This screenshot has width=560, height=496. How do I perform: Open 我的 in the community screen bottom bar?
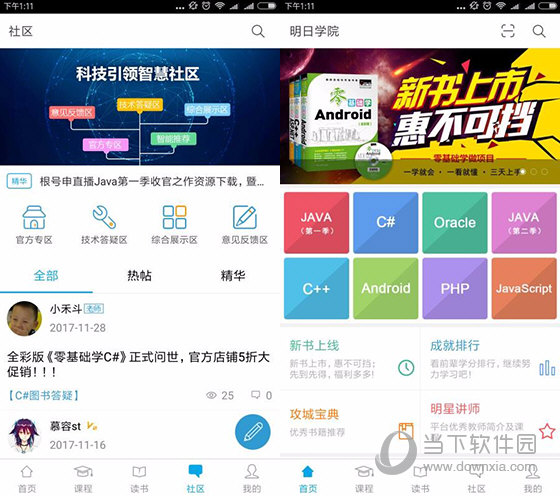(x=251, y=479)
